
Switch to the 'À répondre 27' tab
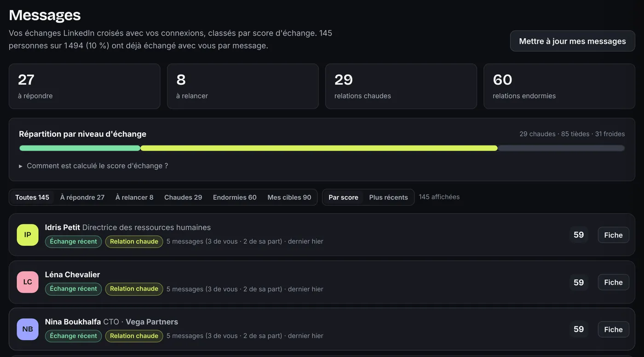(82, 197)
